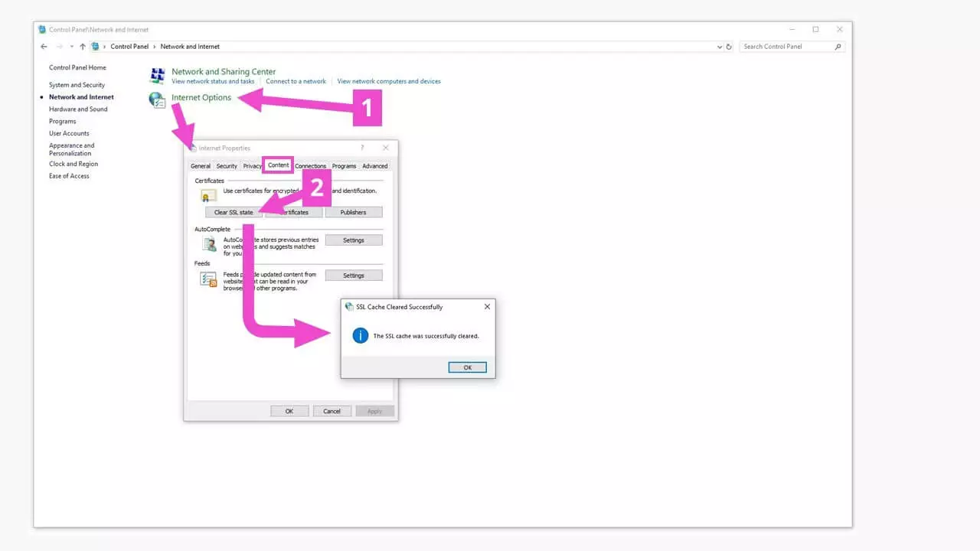Open Control Panel Home in sidebar
This screenshot has height=551, width=980.
[77, 68]
